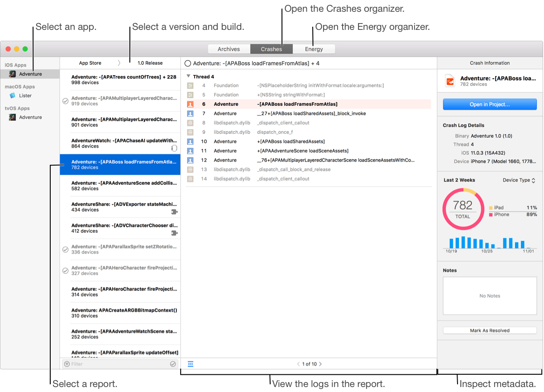Go to previous log with left chevron

(x=298, y=364)
